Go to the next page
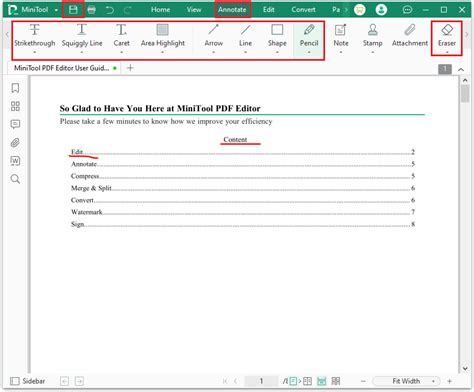This screenshot has width=474, height=392. pos(300,381)
